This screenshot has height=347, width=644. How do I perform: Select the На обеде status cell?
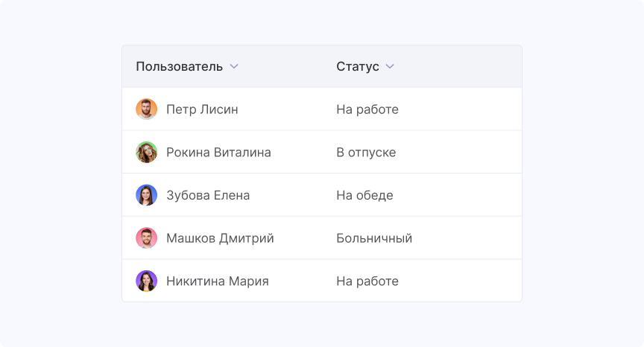click(364, 196)
